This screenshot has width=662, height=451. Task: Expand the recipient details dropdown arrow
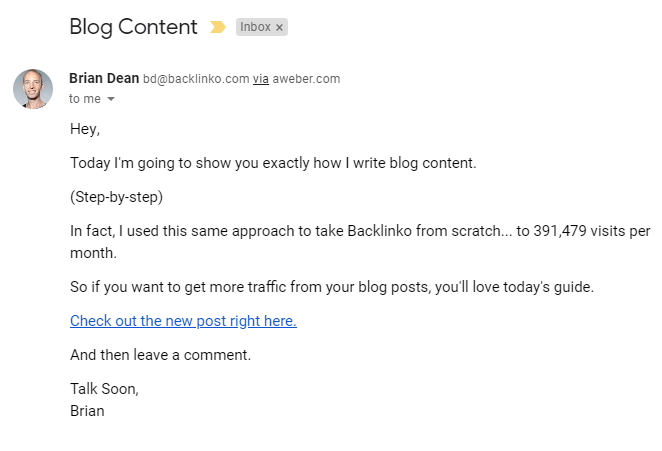tap(111, 99)
